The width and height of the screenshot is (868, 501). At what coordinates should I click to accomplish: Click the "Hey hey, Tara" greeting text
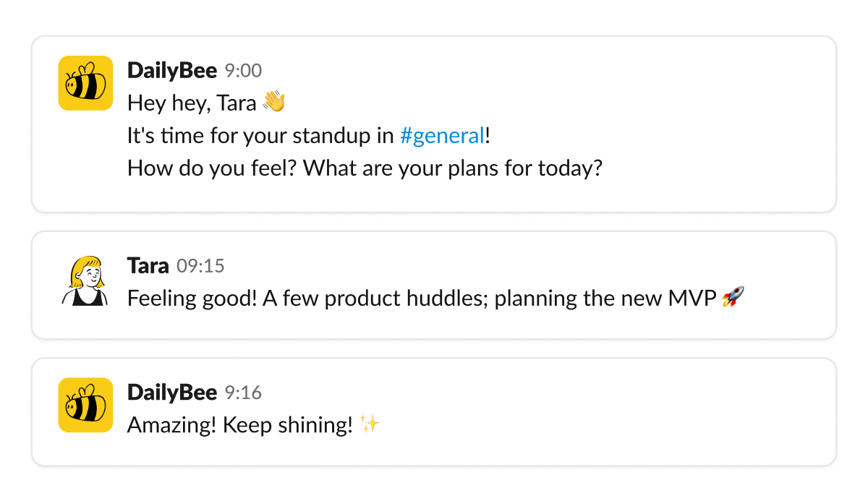pos(192,103)
